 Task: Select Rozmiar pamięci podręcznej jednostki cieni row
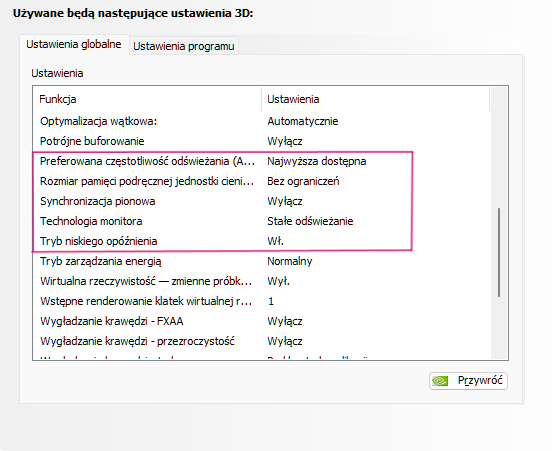pos(261,181)
